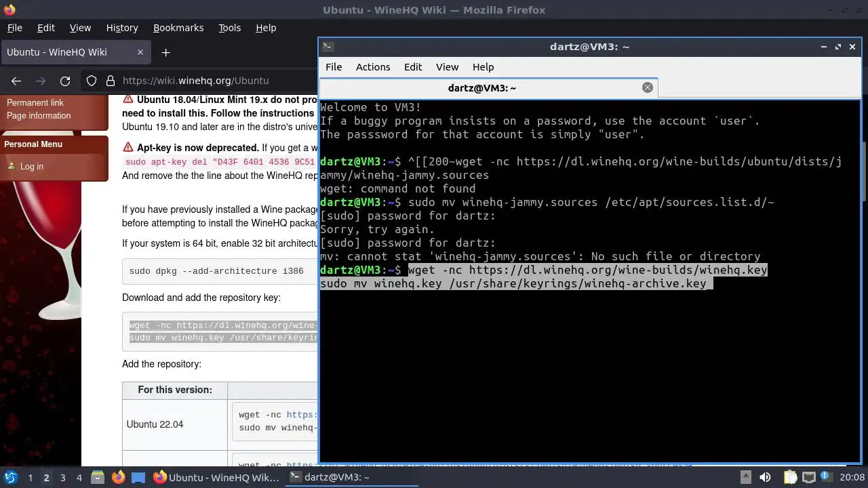The width and height of the screenshot is (868, 488).
Task: Switch to workspace 3
Action: pyautogui.click(x=63, y=477)
